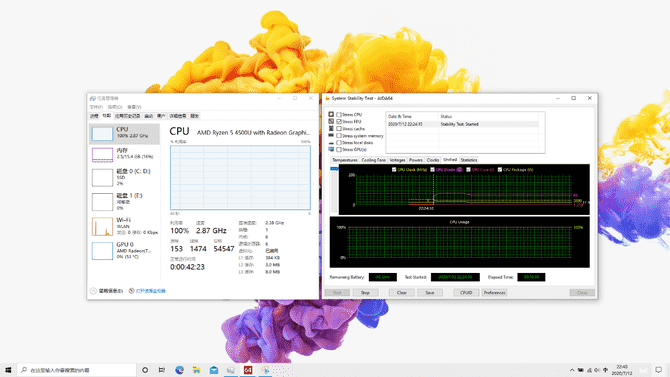Click the memory module icon beside Stress system memory
The image size is (670, 377).
click(331, 135)
